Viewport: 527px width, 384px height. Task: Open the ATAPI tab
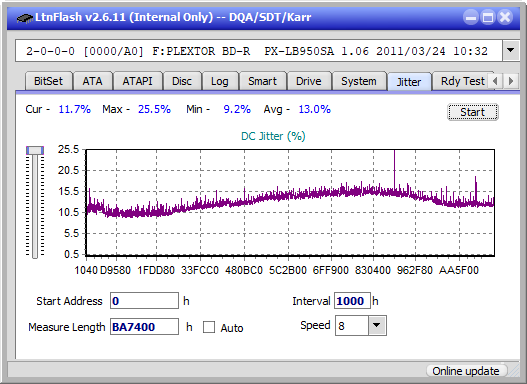coord(137,81)
